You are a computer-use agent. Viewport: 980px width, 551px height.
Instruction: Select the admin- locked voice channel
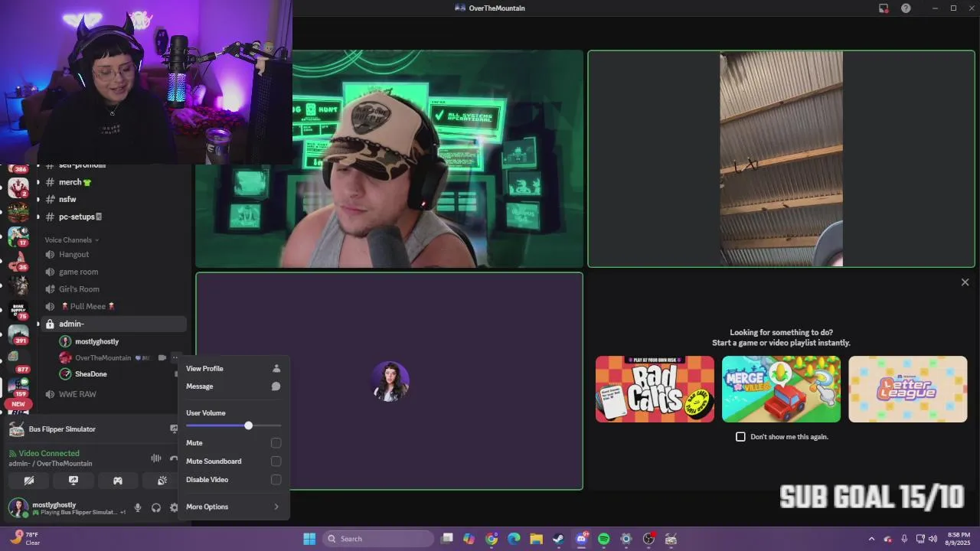112,324
